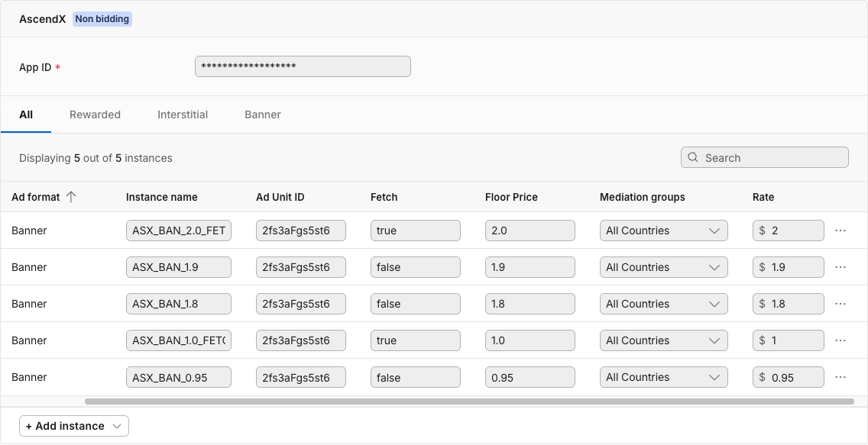The image size is (868, 445).
Task: Click Floor Price field with value 1.0
Action: coord(530,340)
